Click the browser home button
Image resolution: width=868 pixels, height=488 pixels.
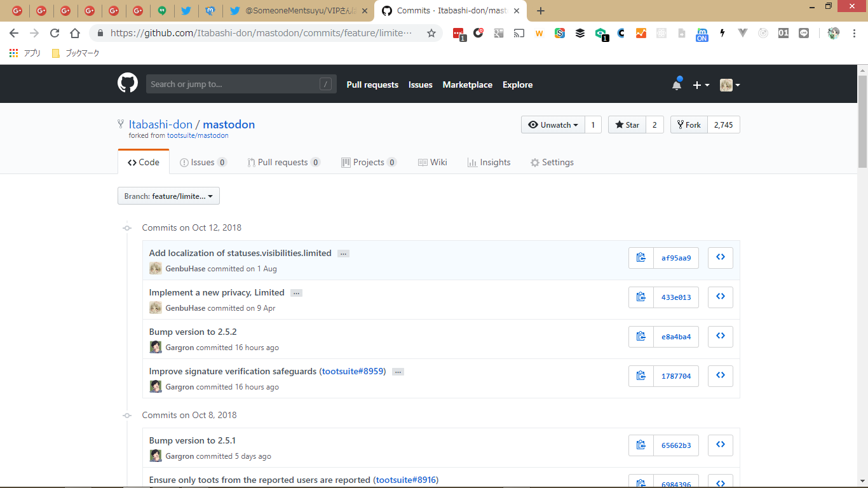coord(75,33)
